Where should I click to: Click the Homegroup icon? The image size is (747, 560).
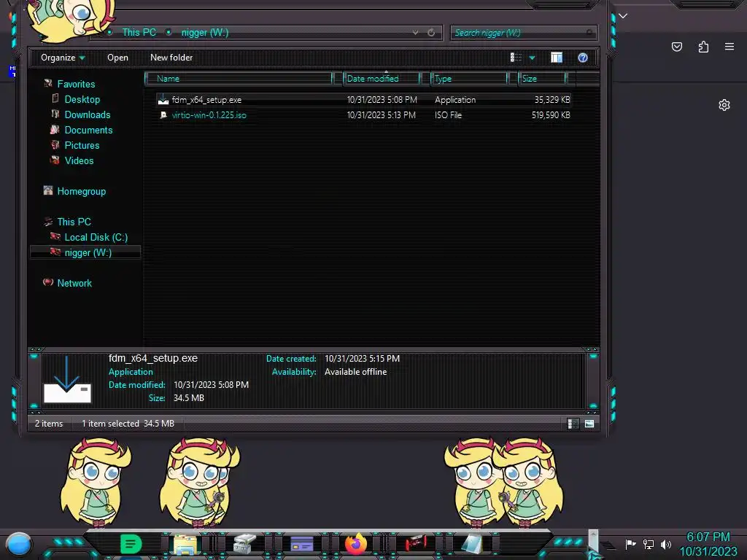tap(47, 190)
